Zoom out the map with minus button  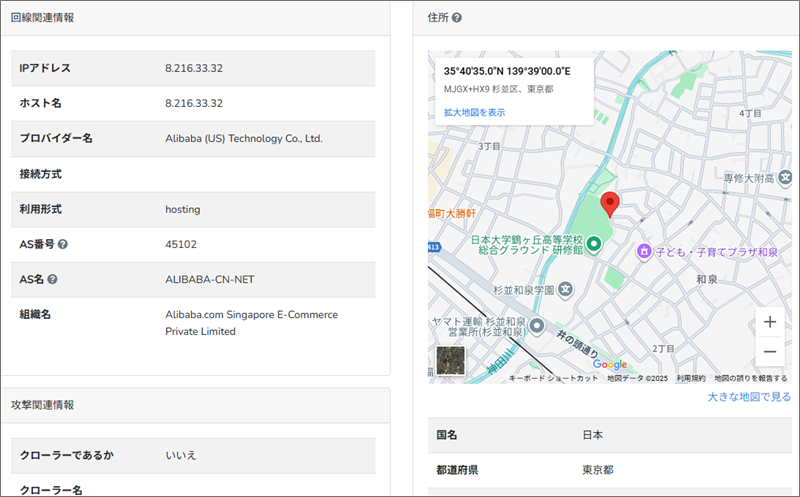tap(770, 352)
